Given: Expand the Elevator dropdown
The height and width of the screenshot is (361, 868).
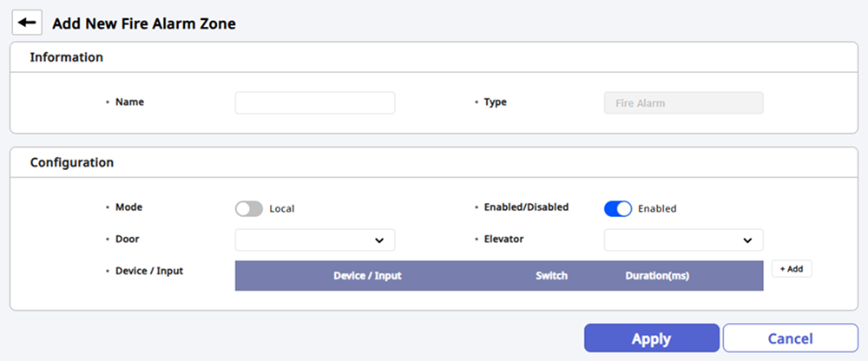Looking at the screenshot, I should [x=683, y=240].
